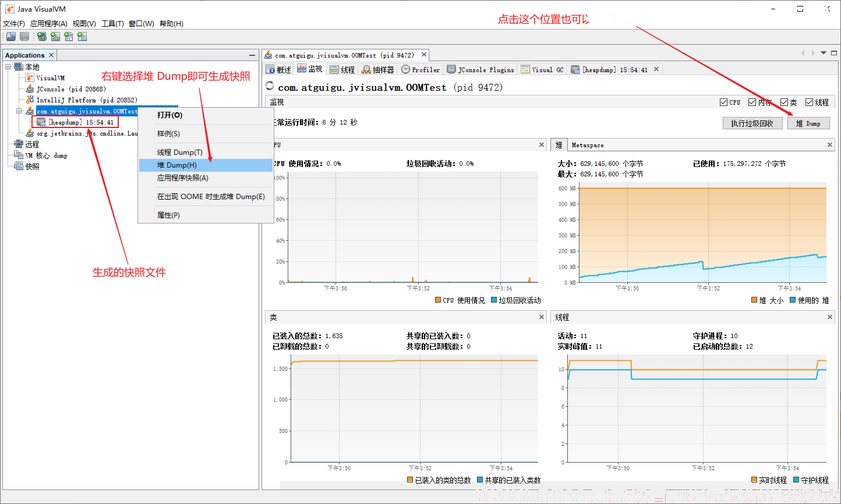Close the 类 classes chart panel
Viewport: 841px width, 504px height.
pyautogui.click(x=542, y=317)
